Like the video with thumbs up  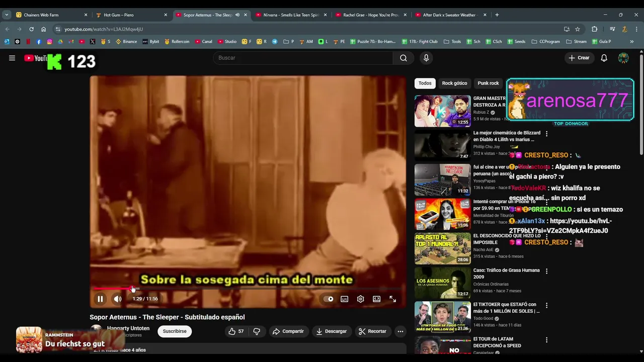[x=236, y=331]
